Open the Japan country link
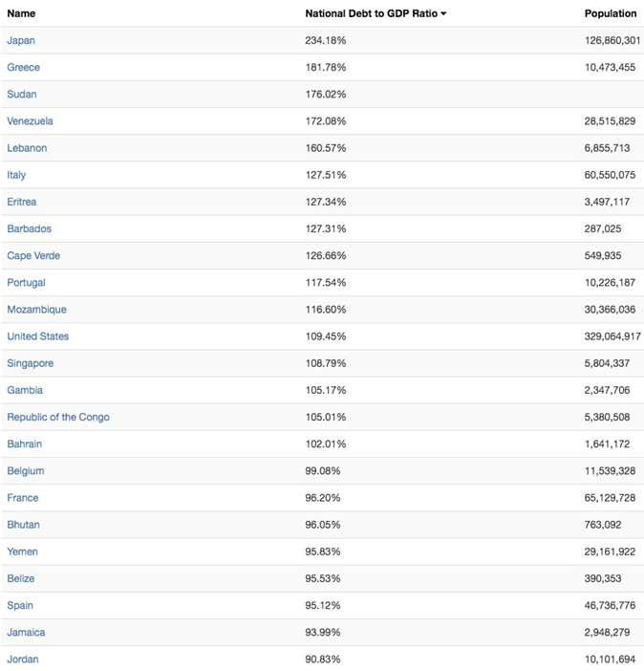This screenshot has width=644, height=671. 21,40
